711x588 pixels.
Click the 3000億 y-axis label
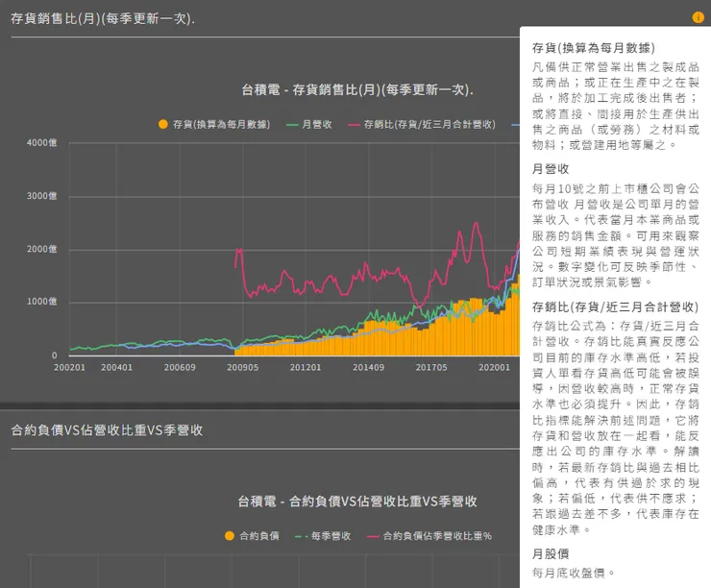[41, 196]
